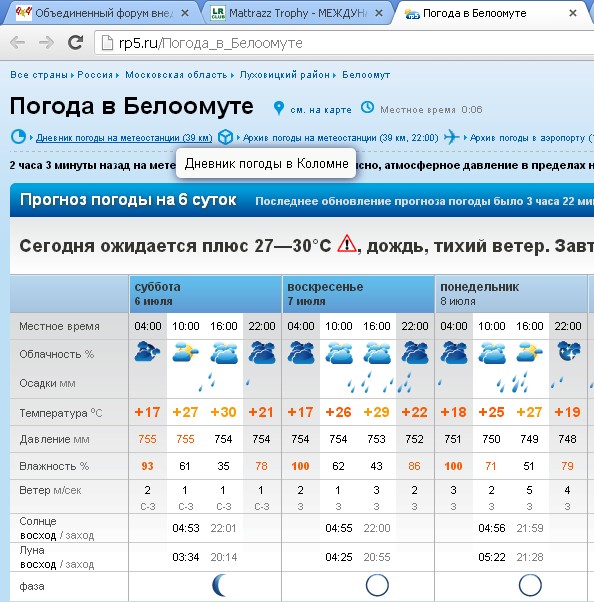Open Все страны breadcrumb link
The width and height of the screenshot is (594, 602).
[x=39, y=74]
